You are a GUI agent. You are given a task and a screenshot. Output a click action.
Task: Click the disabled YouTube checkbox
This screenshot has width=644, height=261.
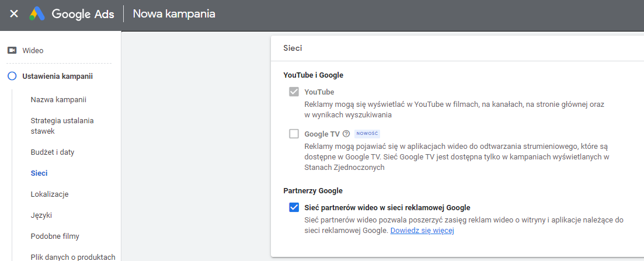click(294, 92)
